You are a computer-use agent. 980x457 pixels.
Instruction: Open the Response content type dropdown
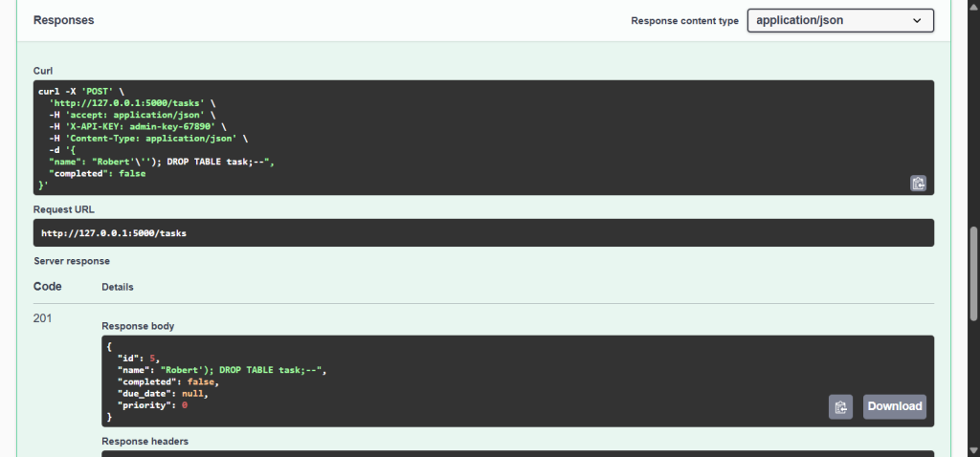click(x=840, y=21)
